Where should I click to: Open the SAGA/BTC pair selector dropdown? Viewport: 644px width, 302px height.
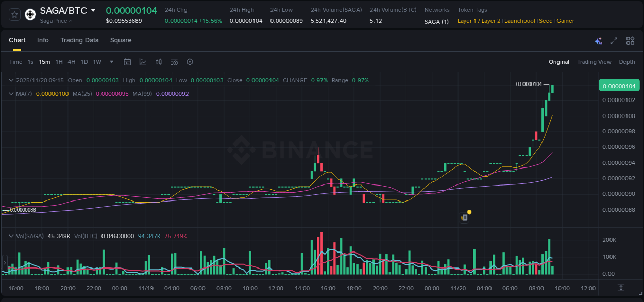66,10
